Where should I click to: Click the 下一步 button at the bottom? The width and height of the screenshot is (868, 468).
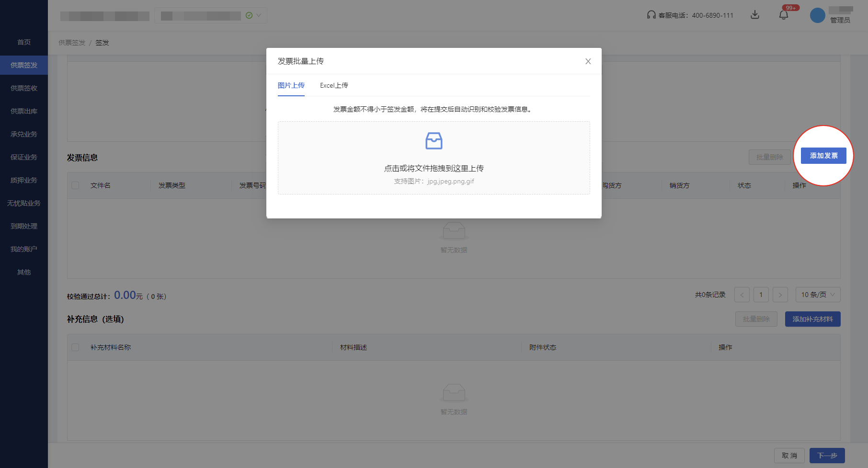(827, 455)
